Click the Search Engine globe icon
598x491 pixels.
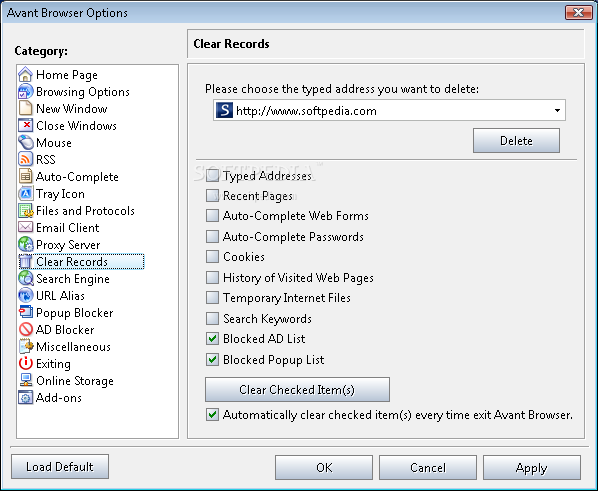(x=26, y=279)
